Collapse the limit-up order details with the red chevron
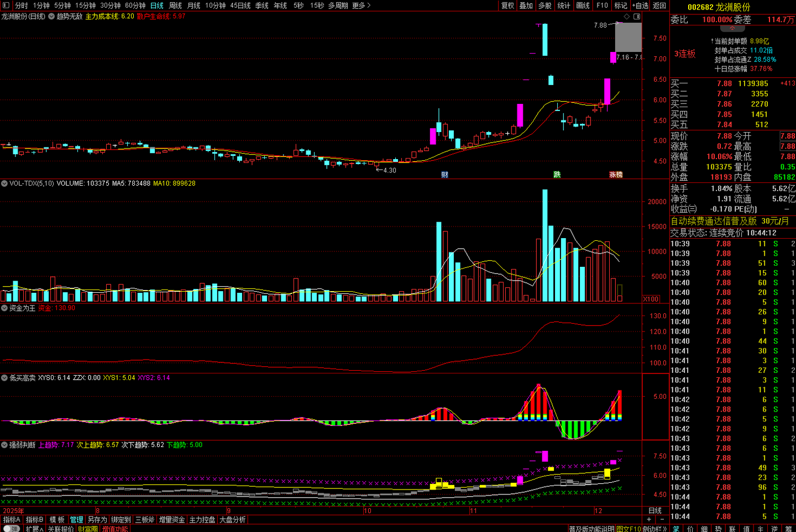The height and width of the screenshot is (532, 796). (732, 28)
